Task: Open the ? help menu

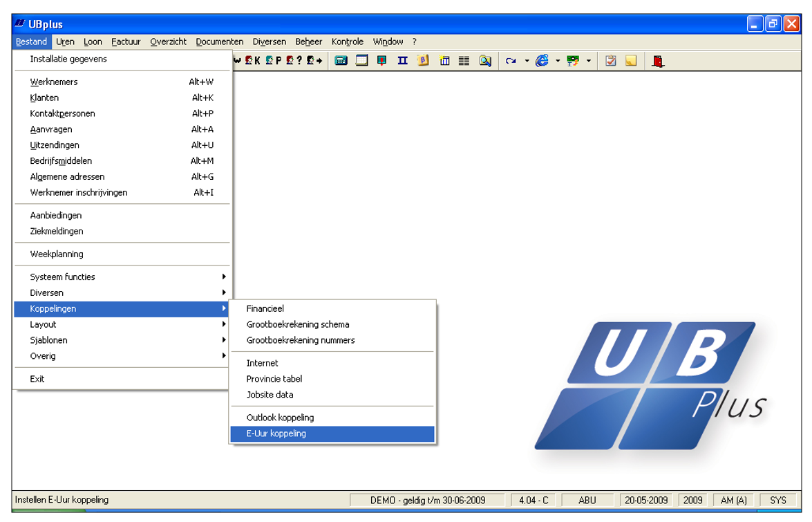Action: tap(414, 41)
